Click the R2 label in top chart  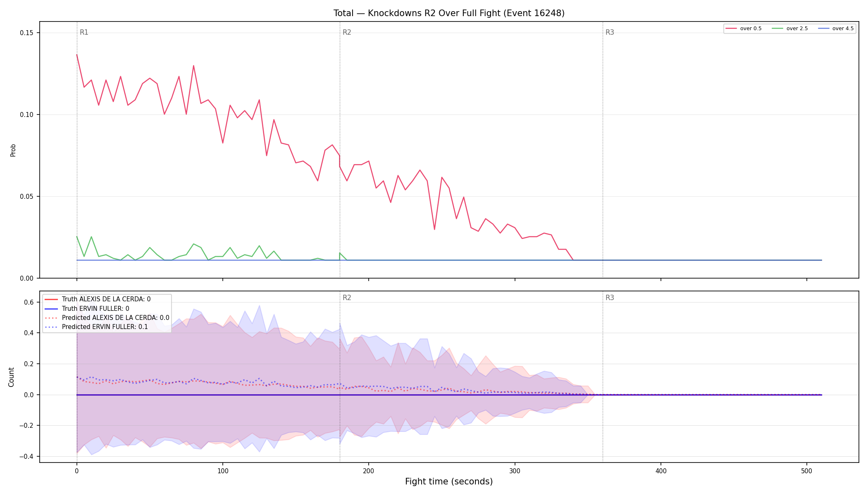347,32
